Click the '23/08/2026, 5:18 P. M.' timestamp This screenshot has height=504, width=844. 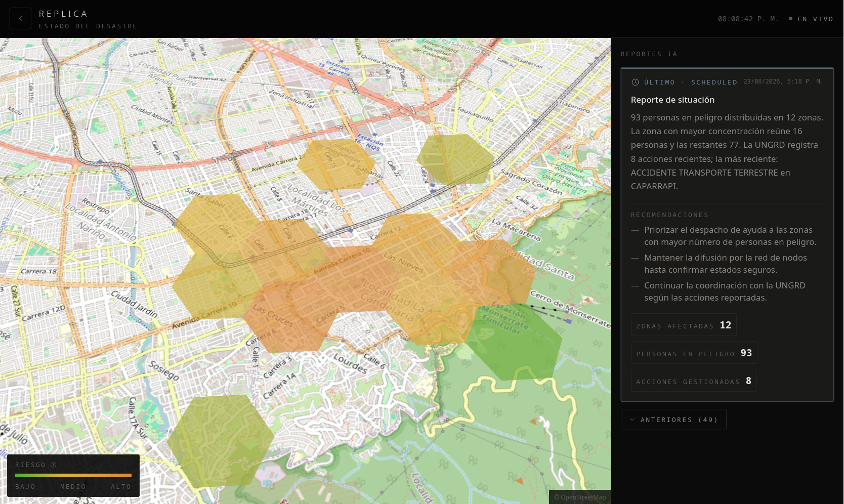(x=783, y=81)
